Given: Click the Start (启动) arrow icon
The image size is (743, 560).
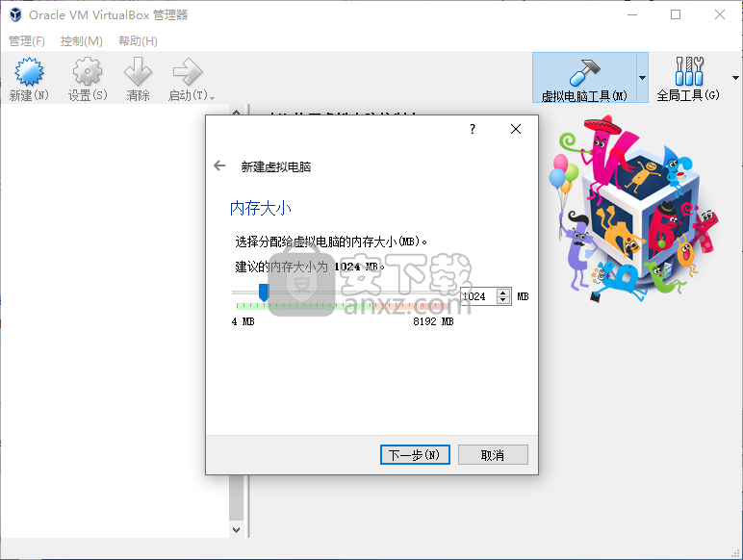Looking at the screenshot, I should (188, 72).
